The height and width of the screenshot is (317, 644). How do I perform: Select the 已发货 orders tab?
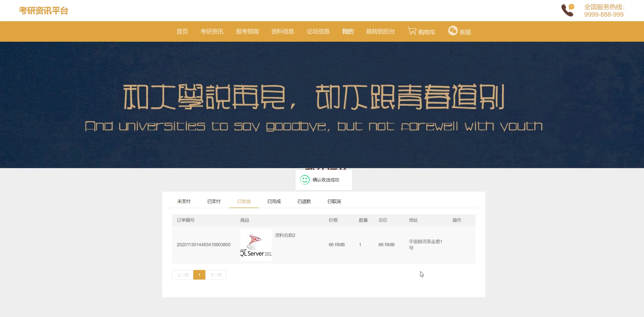tap(244, 201)
